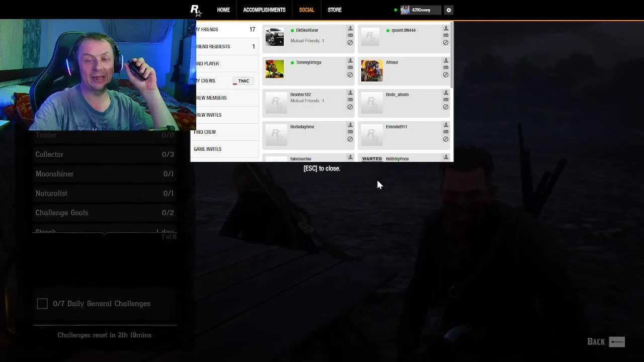
Task: Click the TommyOrtega avatar thumbnail
Action: click(275, 69)
